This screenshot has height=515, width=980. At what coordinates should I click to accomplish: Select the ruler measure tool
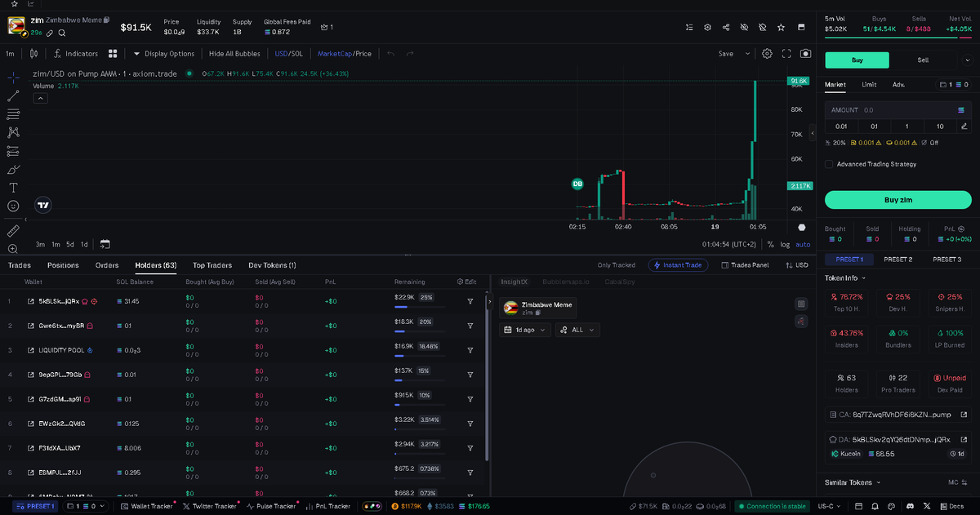pos(13,231)
